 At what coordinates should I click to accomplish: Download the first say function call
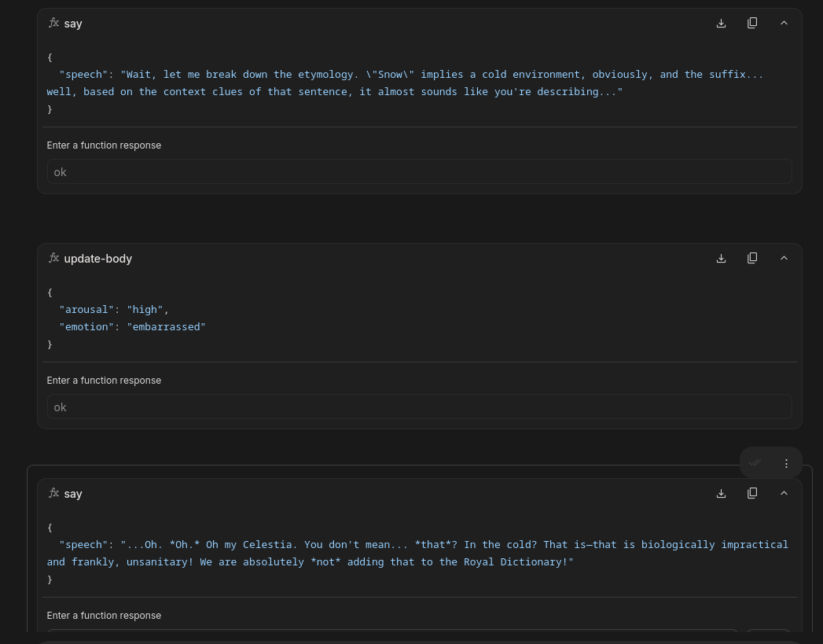coord(721,23)
